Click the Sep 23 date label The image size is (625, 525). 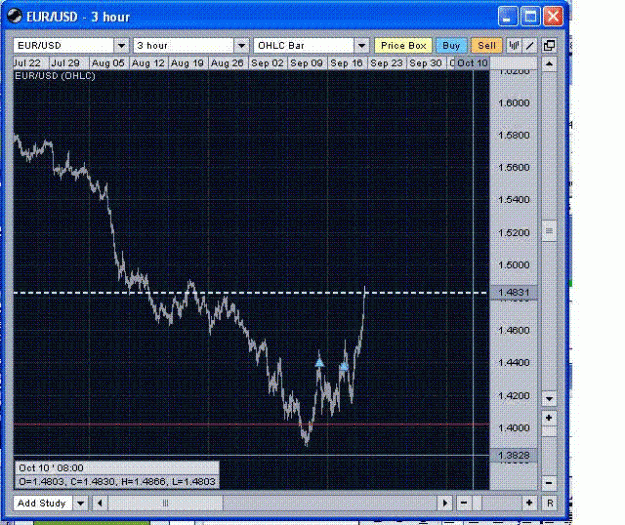(386, 63)
